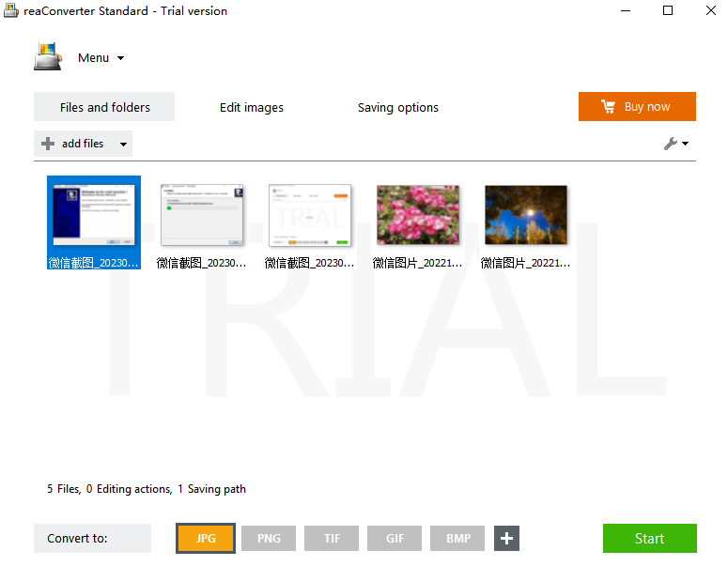Click the plus icon to add more formats
Viewport: 728px width, 566px height.
[506, 539]
